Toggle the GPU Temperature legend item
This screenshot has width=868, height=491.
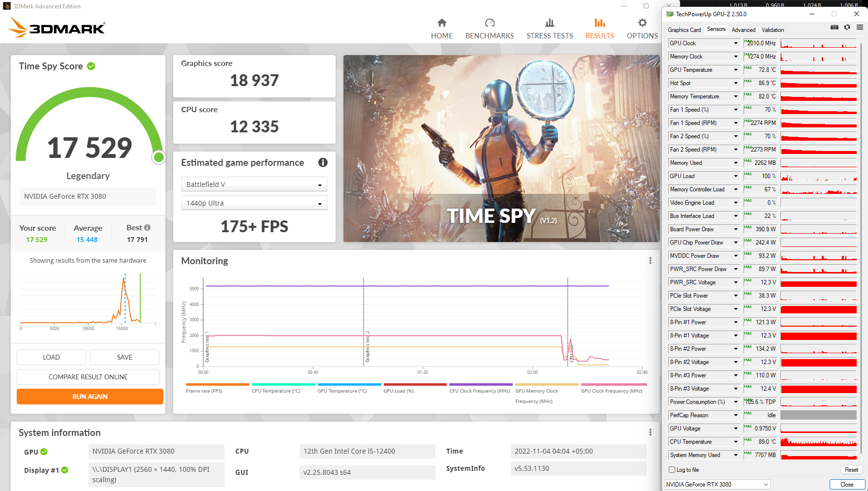[x=349, y=388]
